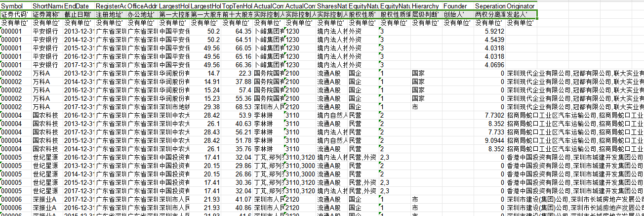This screenshot has height=216, width=644.
Task: Click the Seperation value 7.733
Action: point(490,131)
